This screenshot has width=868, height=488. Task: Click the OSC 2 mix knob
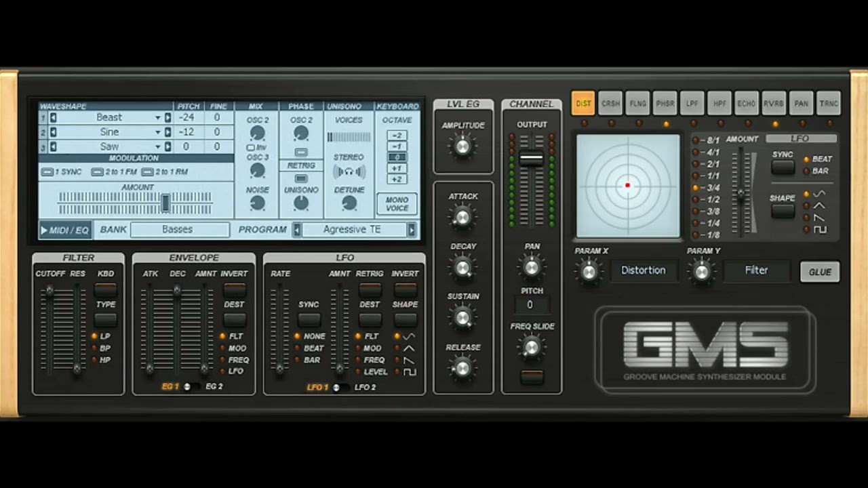(x=257, y=133)
